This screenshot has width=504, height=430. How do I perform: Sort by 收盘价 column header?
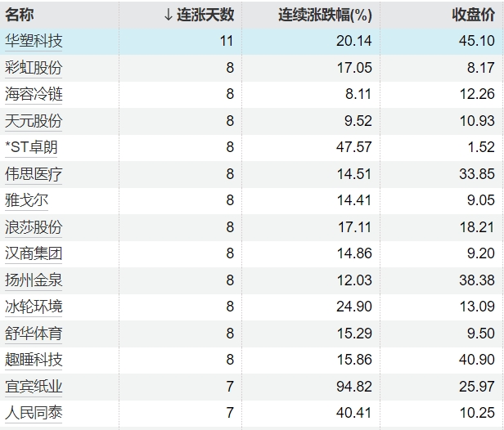click(473, 15)
